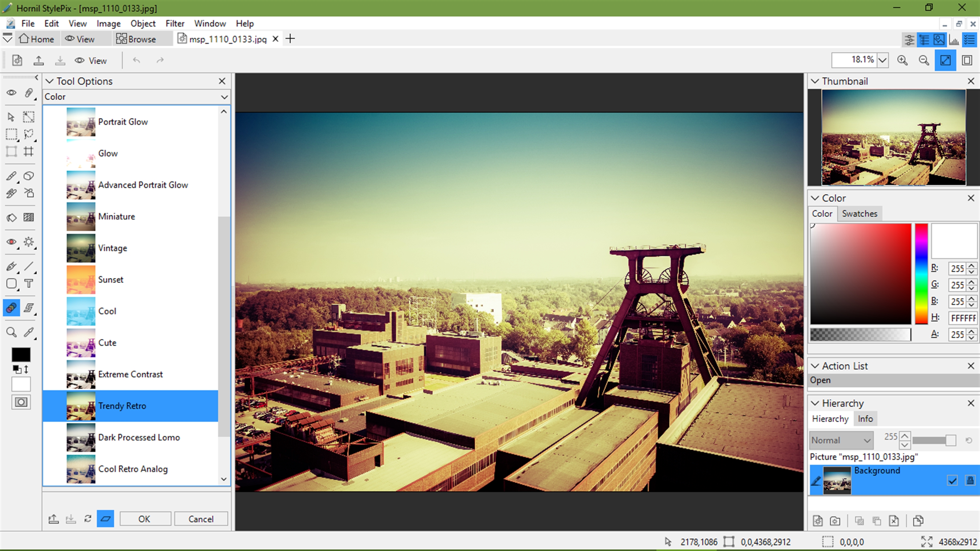Click the rainbow hue slider strip
The width and height of the screenshot is (980, 551).
tap(921, 274)
